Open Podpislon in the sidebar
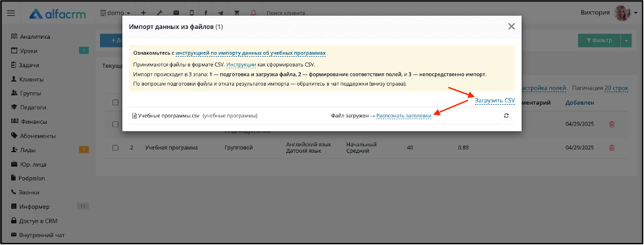Viewport: 644px width, 245px height. [28, 178]
